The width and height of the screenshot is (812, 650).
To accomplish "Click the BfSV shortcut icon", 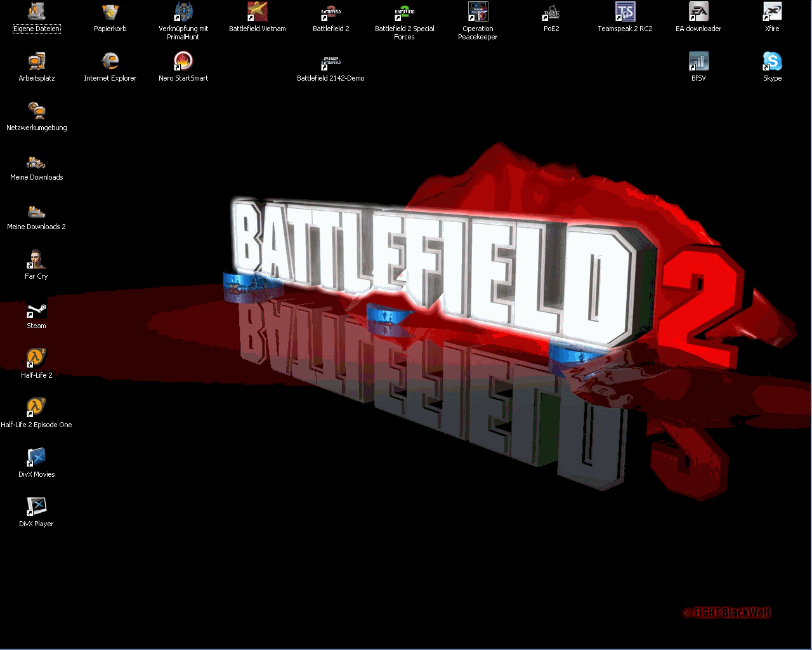I will click(x=699, y=61).
